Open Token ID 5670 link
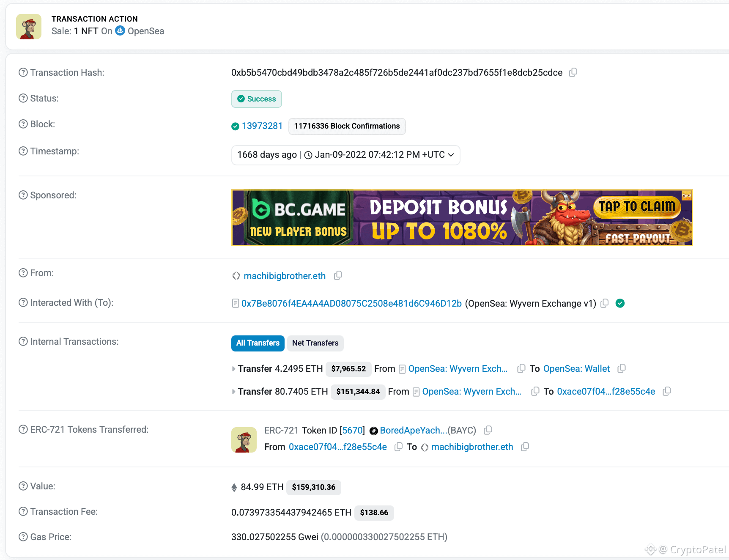The height and width of the screenshot is (560, 729). tap(353, 430)
